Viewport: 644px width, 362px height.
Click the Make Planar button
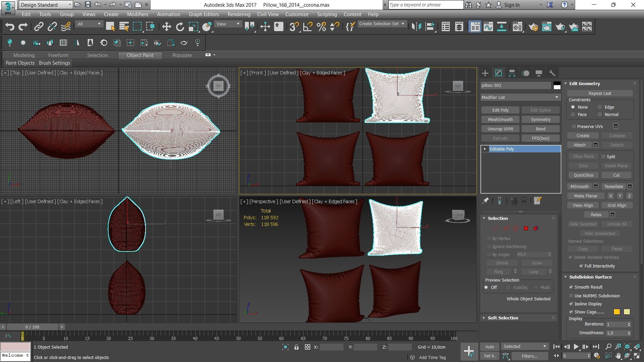(x=586, y=196)
